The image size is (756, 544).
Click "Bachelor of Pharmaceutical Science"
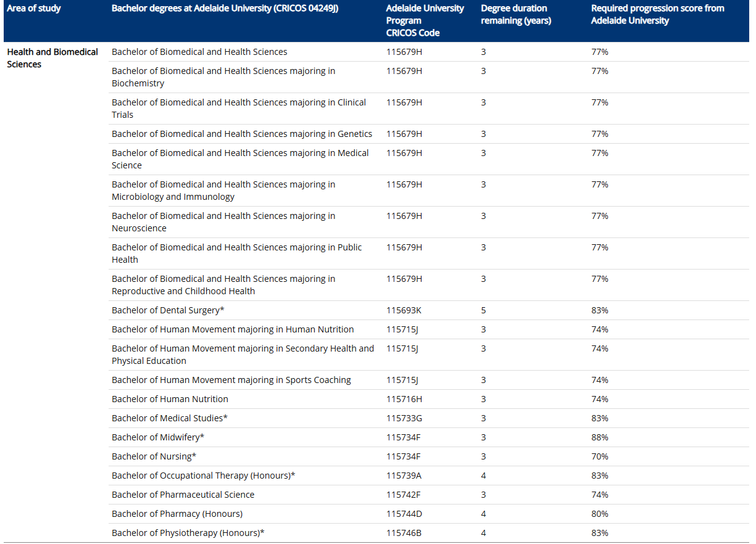[183, 495]
